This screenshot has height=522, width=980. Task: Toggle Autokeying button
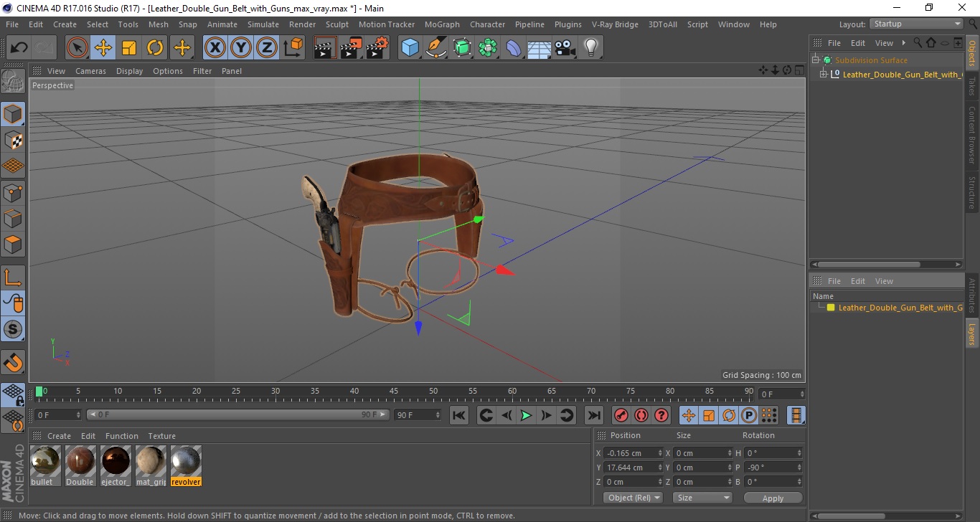641,415
